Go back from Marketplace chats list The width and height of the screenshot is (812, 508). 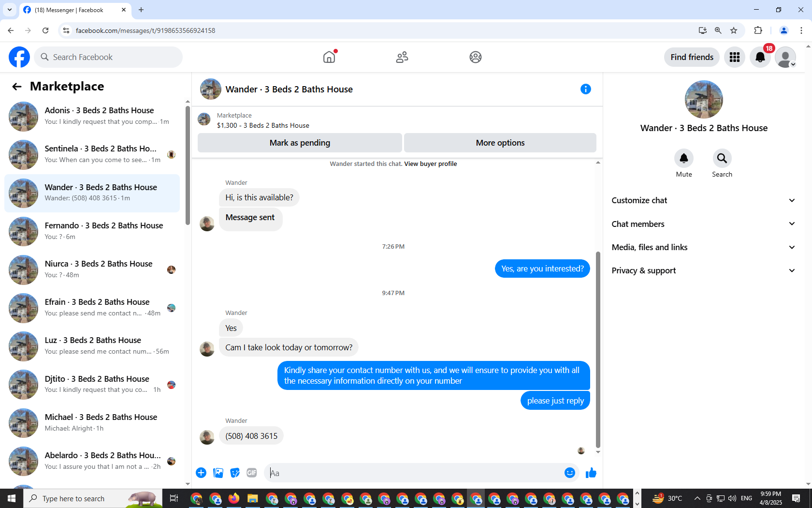click(17, 87)
